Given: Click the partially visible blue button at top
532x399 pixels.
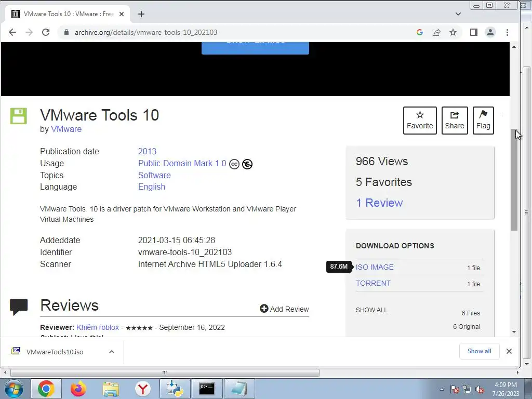Looking at the screenshot, I should (255, 48).
